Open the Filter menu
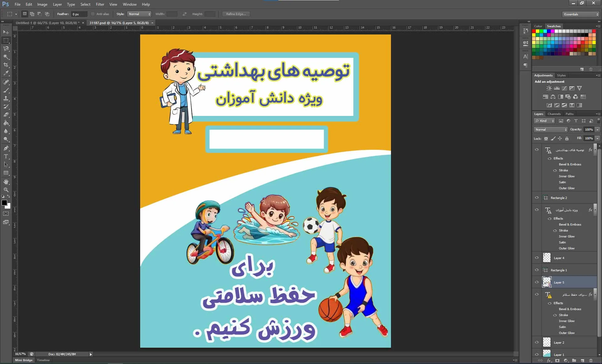The width and height of the screenshot is (602, 364). click(100, 4)
